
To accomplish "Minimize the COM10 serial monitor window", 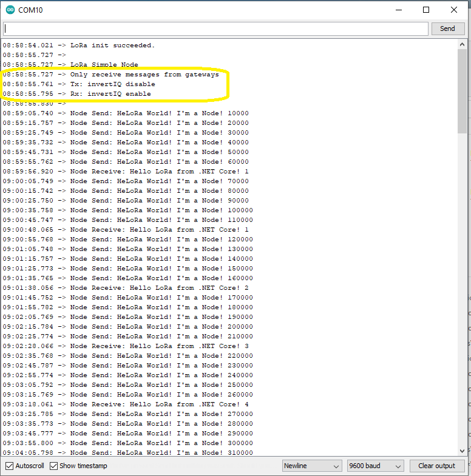I will 399,10.
